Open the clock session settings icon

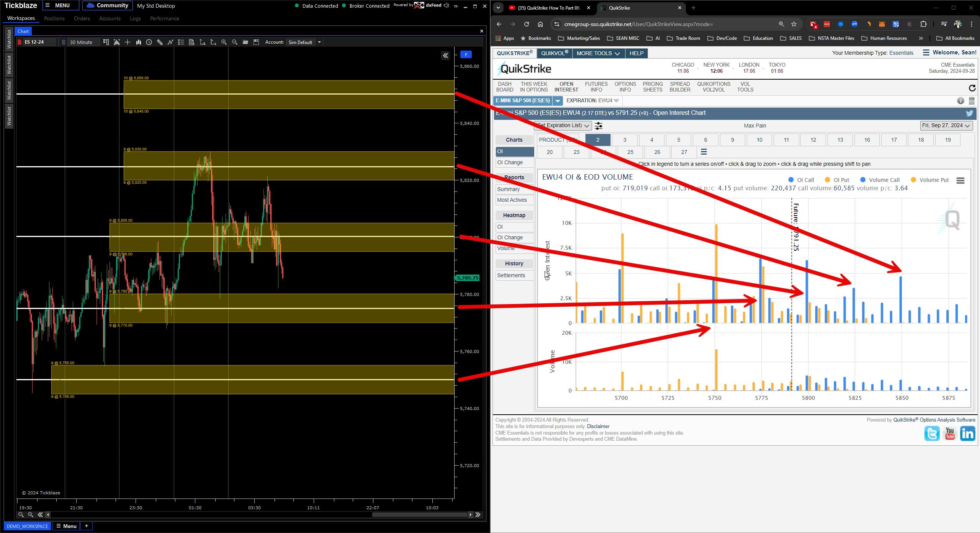click(149, 42)
